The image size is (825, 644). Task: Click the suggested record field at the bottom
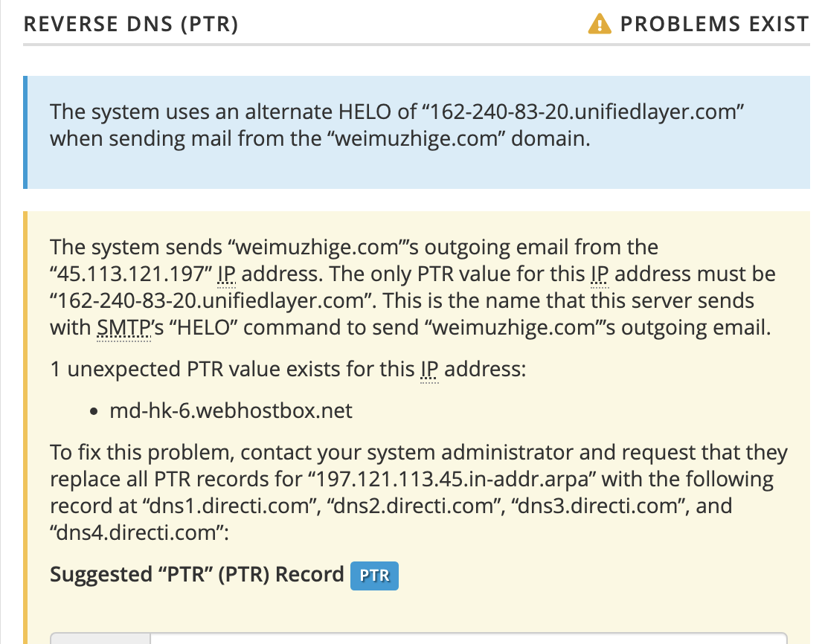[x=469, y=638]
